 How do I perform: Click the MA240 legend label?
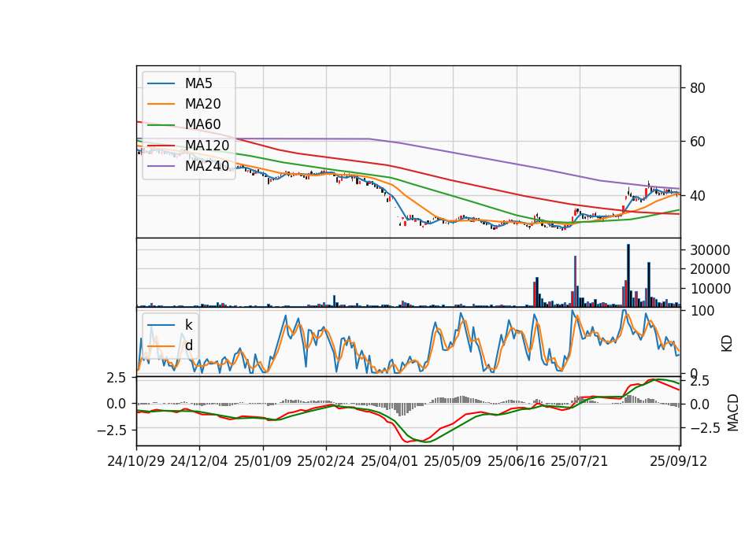[x=207, y=166]
